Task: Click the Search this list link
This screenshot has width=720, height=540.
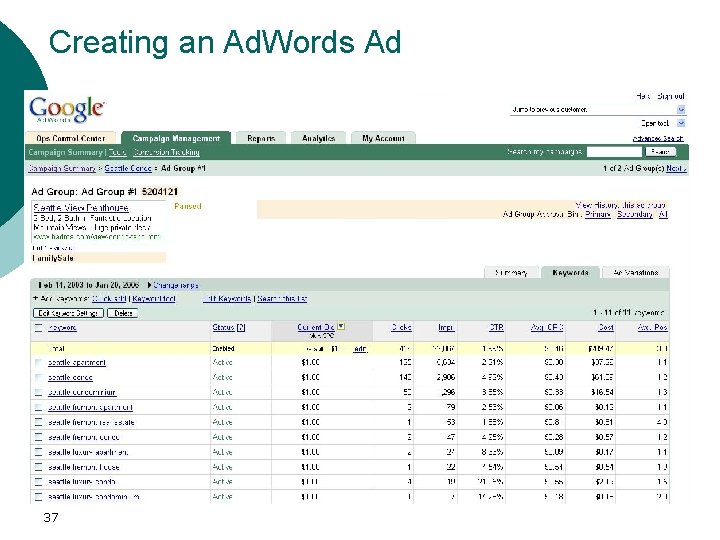Action: [x=282, y=298]
